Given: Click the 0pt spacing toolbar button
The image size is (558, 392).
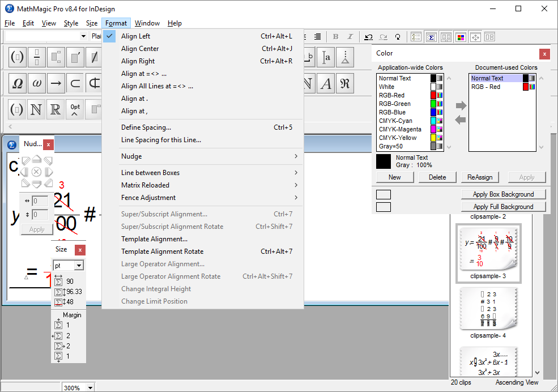Looking at the screenshot, I should (x=75, y=109).
